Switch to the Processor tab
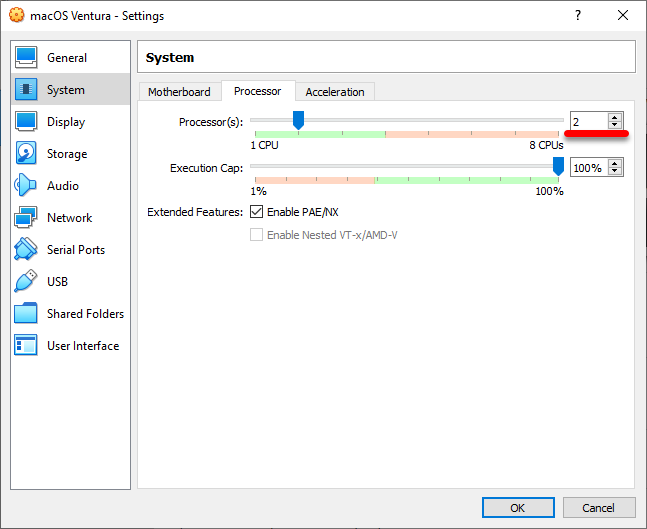This screenshot has width=647, height=529. [258, 91]
